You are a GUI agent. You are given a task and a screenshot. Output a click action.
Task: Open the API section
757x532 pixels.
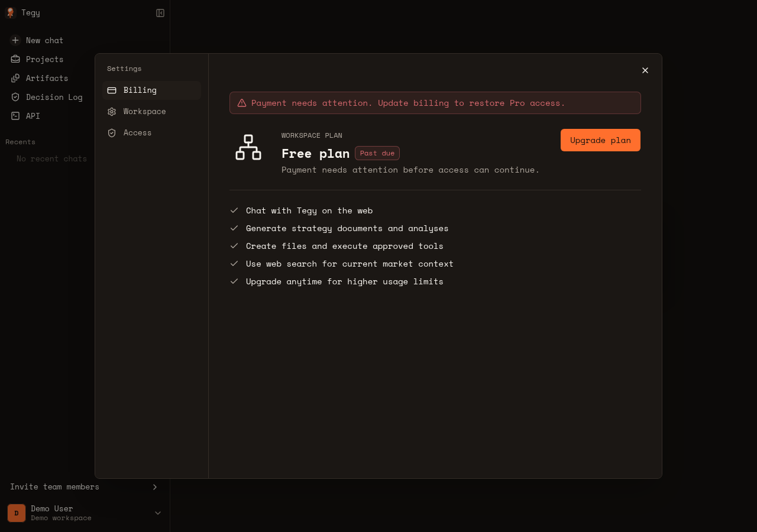tap(85, 116)
